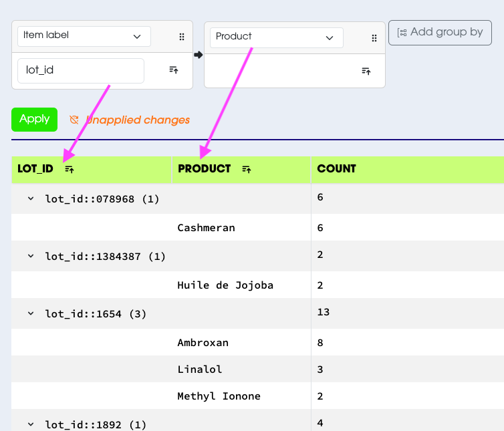The width and height of the screenshot is (504, 431).
Task: Select the Cashmeran product row
Action: click(206, 228)
